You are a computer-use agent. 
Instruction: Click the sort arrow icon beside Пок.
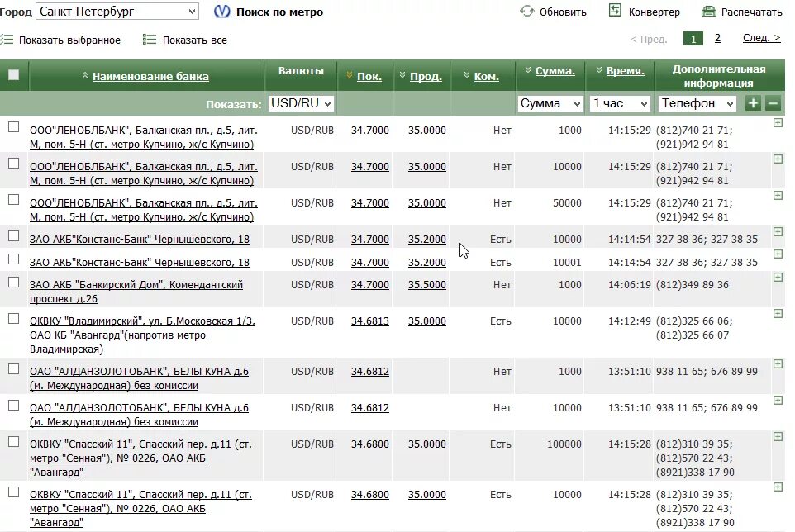(350, 75)
